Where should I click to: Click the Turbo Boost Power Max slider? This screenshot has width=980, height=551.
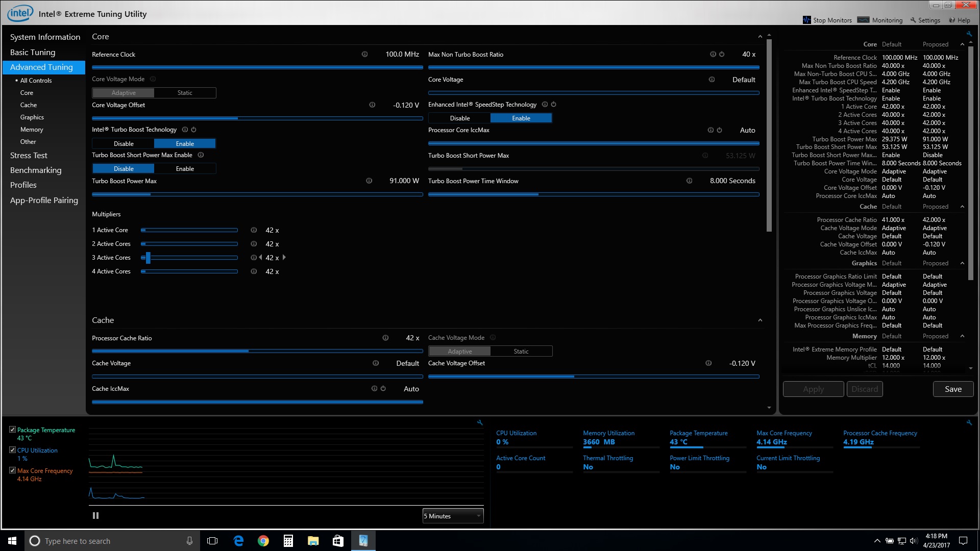[257, 194]
